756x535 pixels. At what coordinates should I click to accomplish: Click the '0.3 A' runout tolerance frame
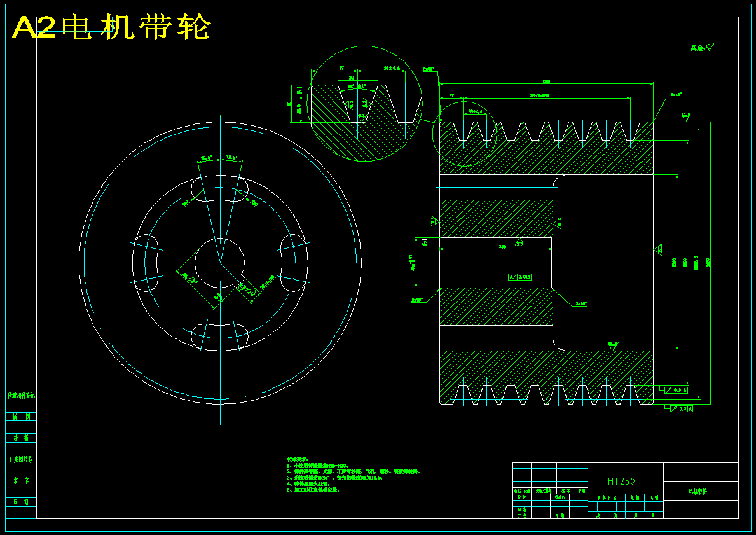pyautogui.click(x=681, y=408)
